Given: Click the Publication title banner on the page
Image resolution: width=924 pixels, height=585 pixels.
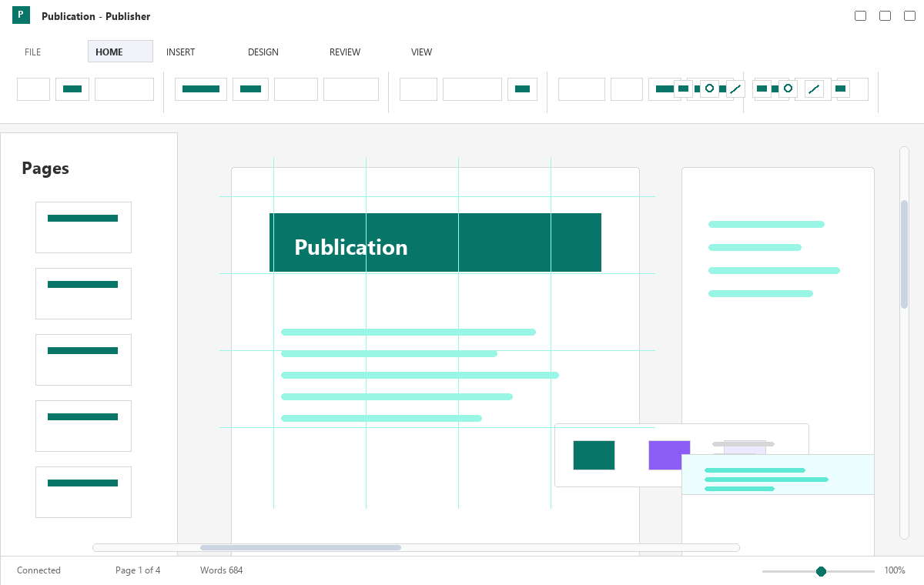Looking at the screenshot, I should click(435, 242).
